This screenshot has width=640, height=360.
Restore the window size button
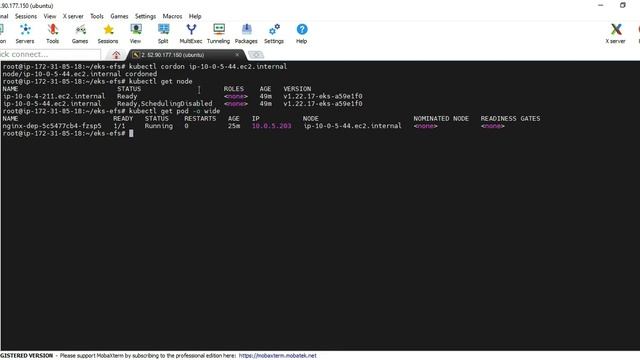pyautogui.click(x=622, y=5)
